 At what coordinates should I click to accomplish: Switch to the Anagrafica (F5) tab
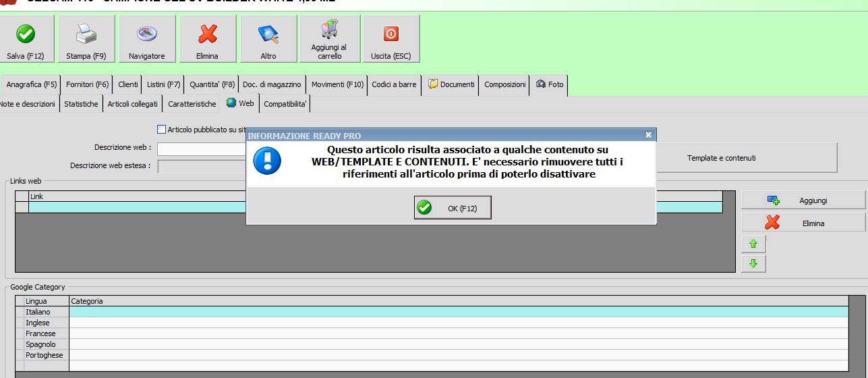[x=31, y=84]
